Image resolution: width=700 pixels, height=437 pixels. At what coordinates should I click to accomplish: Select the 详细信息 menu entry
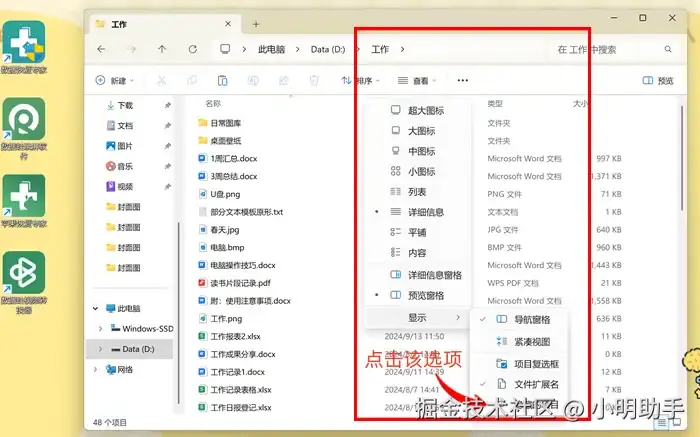(417, 212)
